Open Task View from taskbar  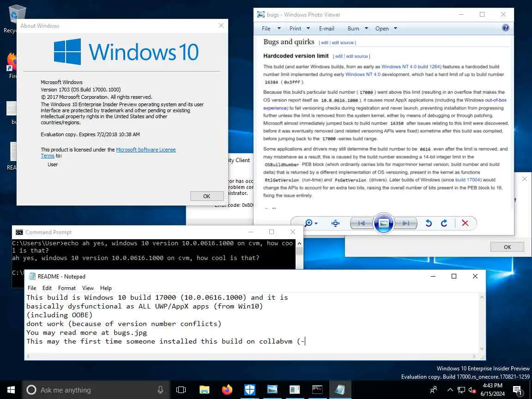[181, 390]
